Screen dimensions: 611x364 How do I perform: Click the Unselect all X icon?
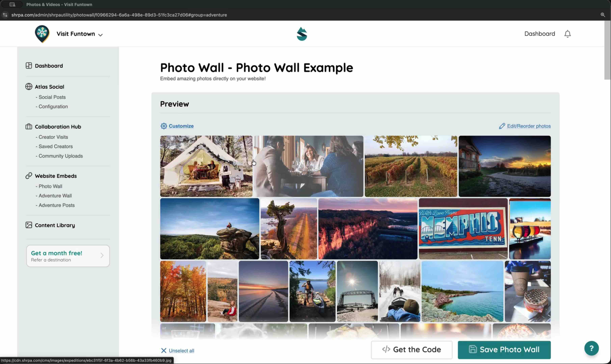pyautogui.click(x=164, y=351)
